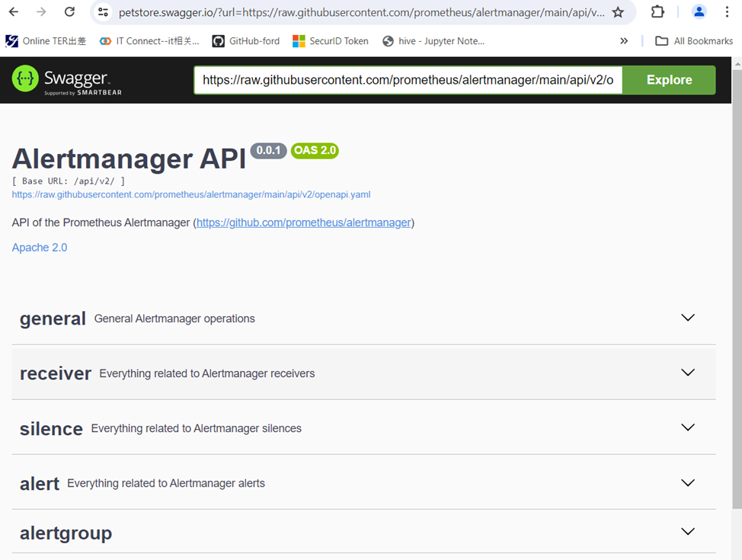The width and height of the screenshot is (742, 560).
Task: View site information icon in address bar
Action: pyautogui.click(x=104, y=12)
